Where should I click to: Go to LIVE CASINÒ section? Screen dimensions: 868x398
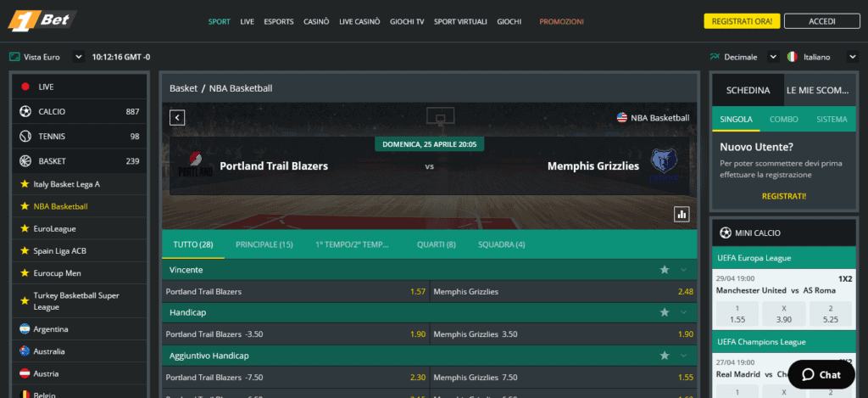[359, 21]
